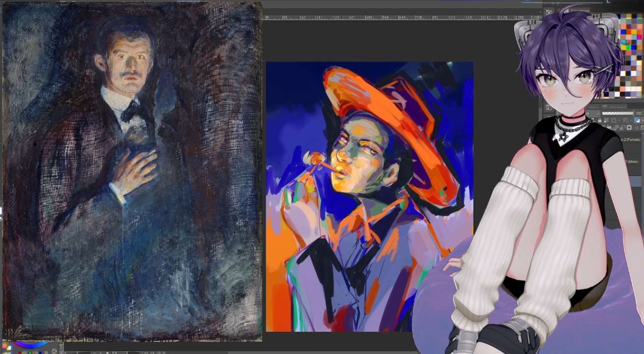Click the merge with layer below icon
Viewport: 644px width, 354px height.
click(622, 127)
